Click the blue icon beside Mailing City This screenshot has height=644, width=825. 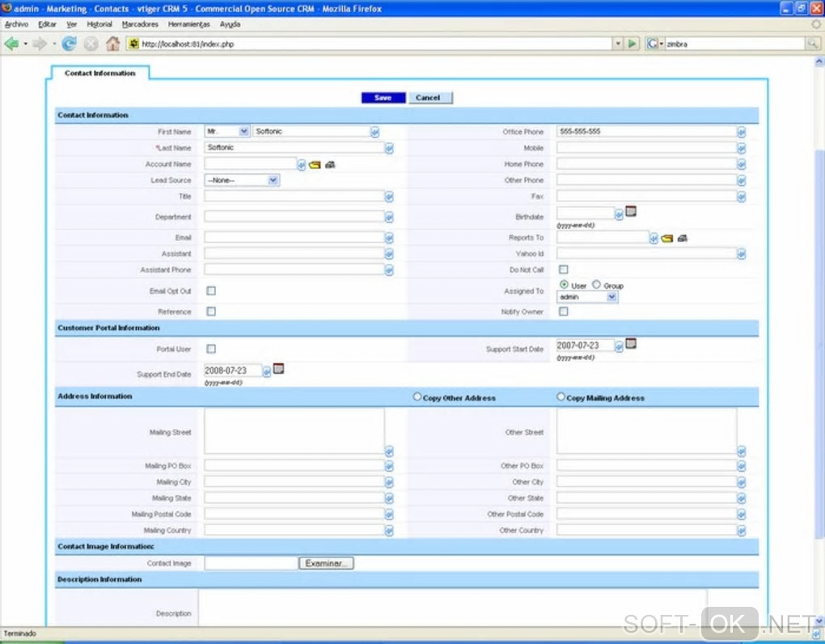tap(389, 482)
